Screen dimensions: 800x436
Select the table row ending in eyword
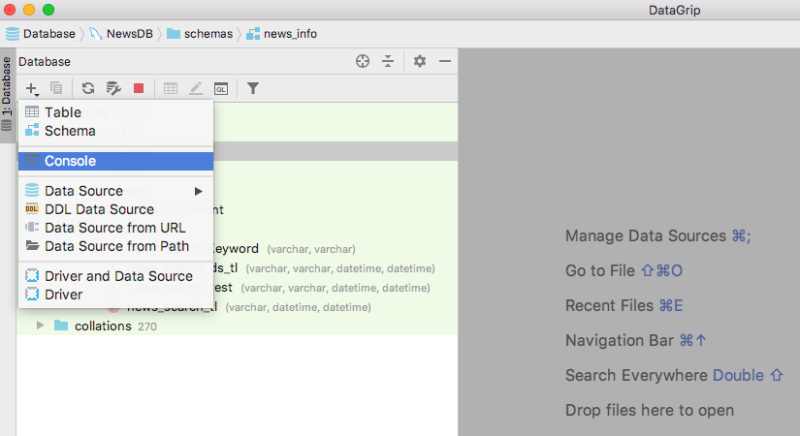[x=237, y=248]
